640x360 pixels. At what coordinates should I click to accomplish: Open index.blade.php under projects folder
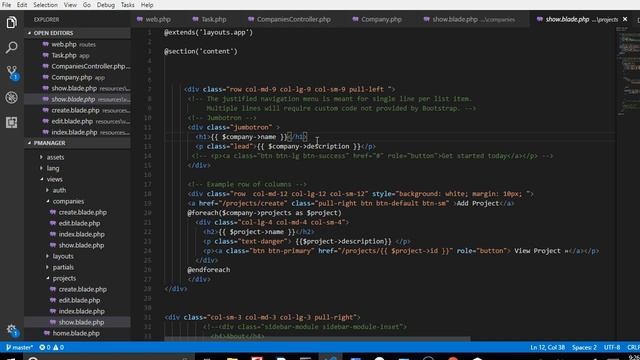pos(81,311)
